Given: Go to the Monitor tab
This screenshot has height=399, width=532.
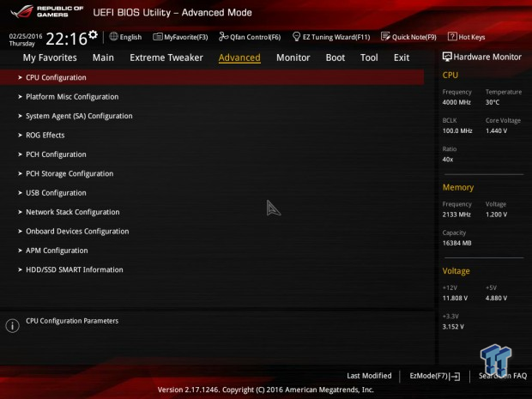Looking at the screenshot, I should pyautogui.click(x=293, y=57).
